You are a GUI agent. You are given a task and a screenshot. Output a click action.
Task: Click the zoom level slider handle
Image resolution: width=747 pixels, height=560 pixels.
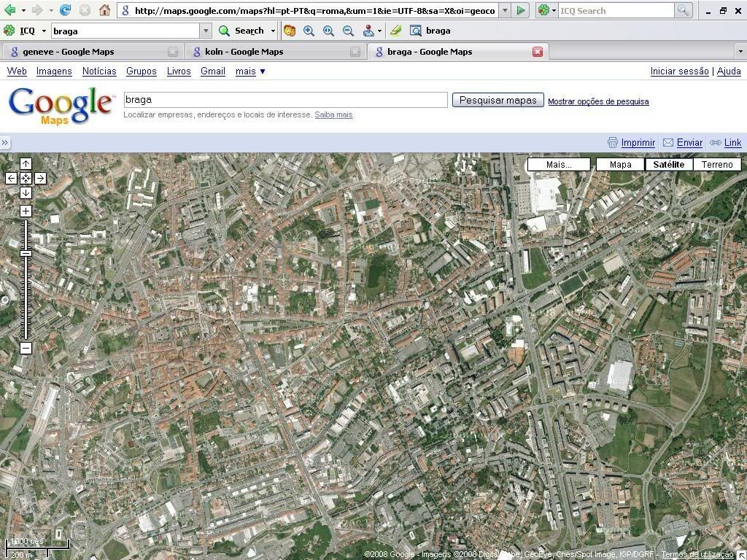26,253
